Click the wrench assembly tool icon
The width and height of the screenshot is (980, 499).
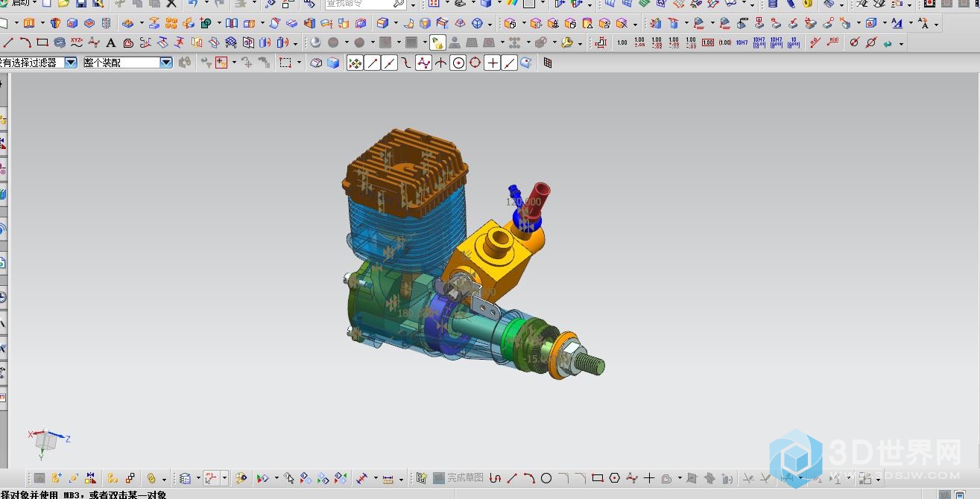pyautogui.click(x=566, y=42)
